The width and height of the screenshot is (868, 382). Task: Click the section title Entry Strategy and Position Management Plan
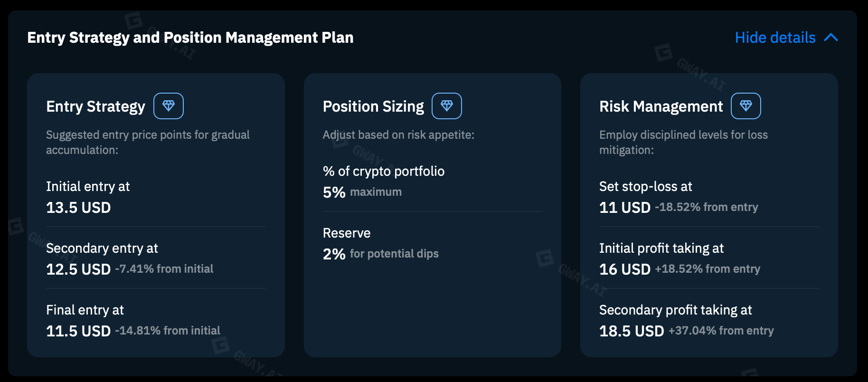(190, 38)
